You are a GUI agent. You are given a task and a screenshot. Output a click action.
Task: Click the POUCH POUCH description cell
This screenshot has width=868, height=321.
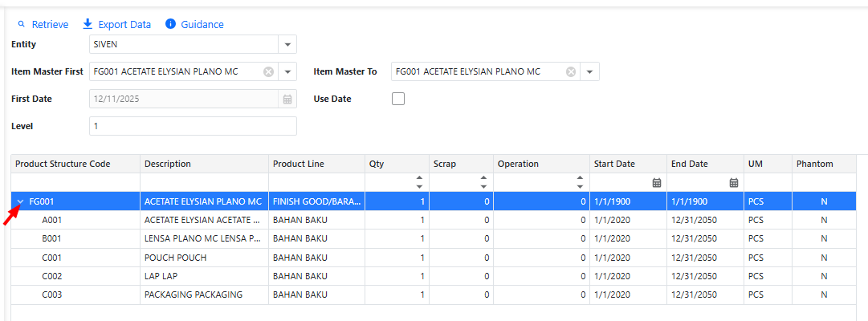tap(204, 258)
